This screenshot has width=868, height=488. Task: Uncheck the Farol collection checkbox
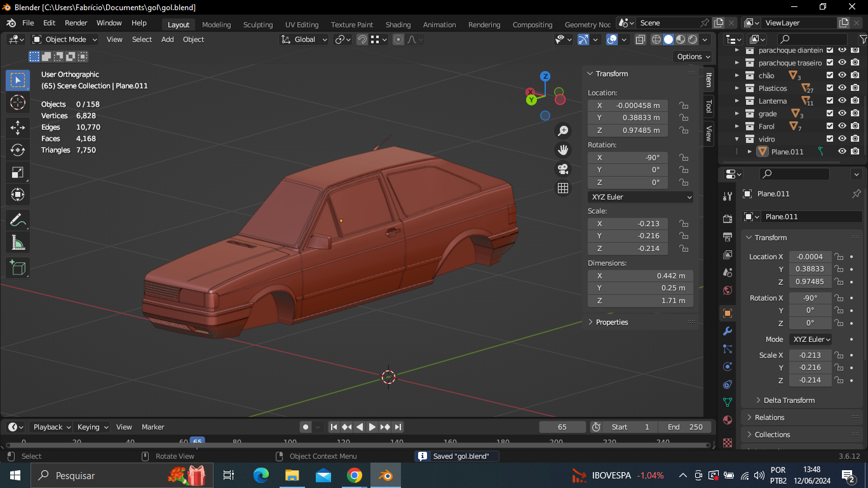pos(829,126)
